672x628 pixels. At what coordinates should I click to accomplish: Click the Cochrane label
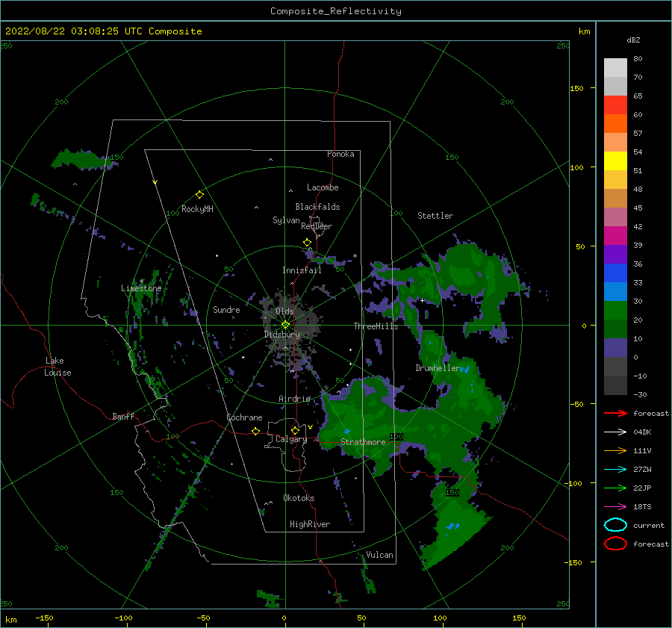244,417
